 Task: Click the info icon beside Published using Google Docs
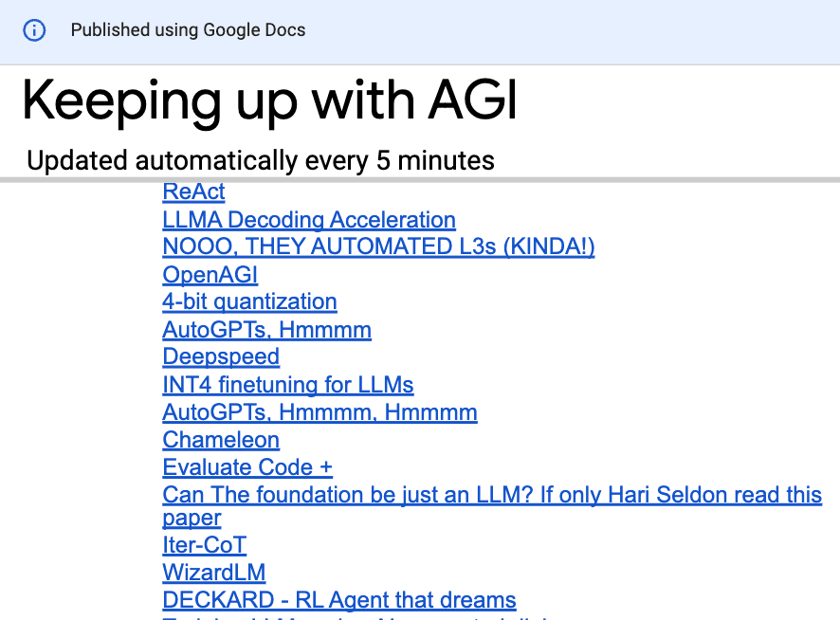point(34,30)
